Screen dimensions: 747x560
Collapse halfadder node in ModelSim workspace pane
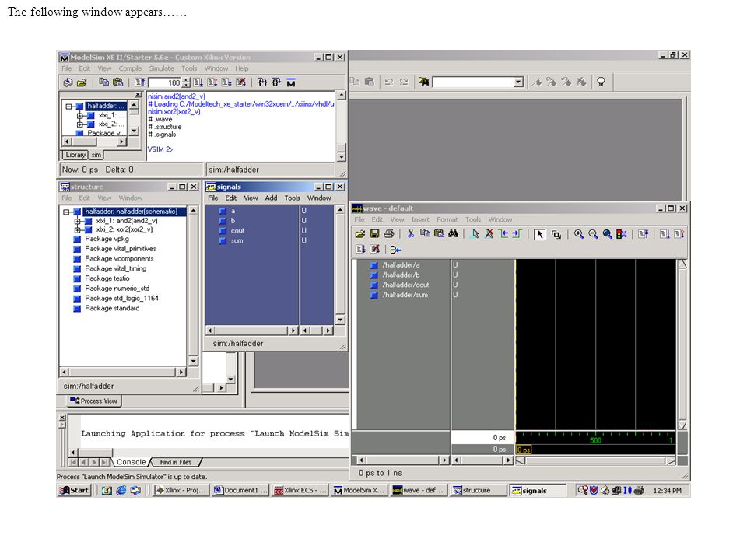[x=69, y=107]
